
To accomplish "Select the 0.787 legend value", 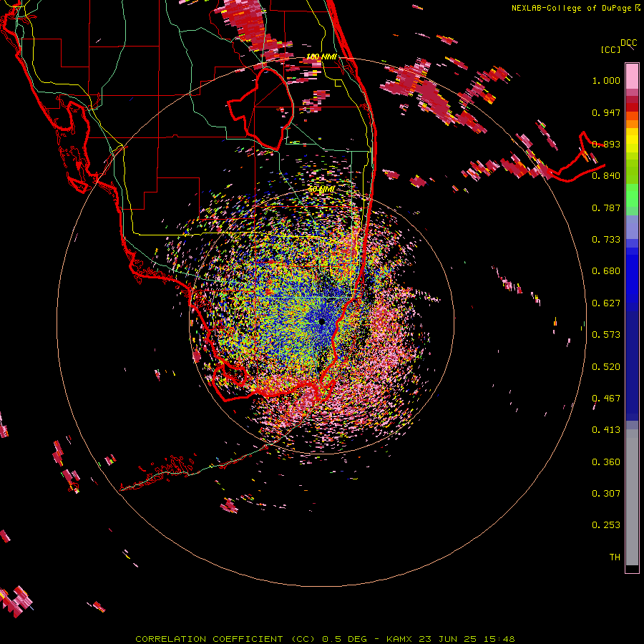I will click(606, 208).
